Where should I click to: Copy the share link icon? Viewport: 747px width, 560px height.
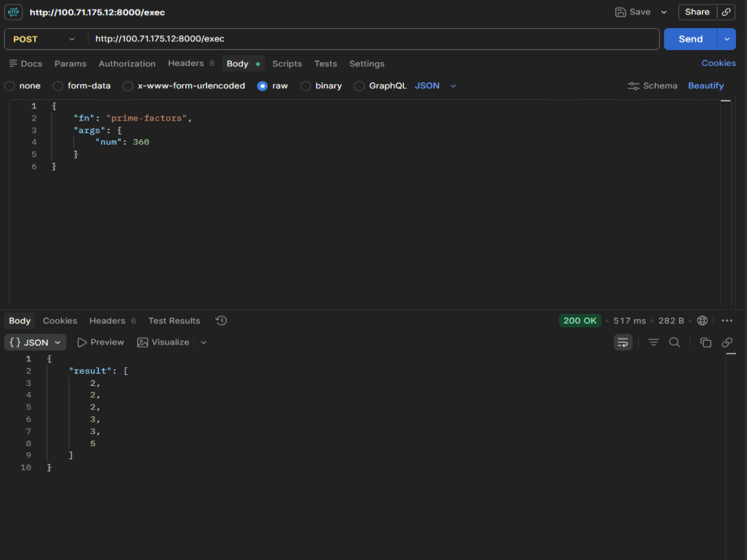[x=726, y=12]
